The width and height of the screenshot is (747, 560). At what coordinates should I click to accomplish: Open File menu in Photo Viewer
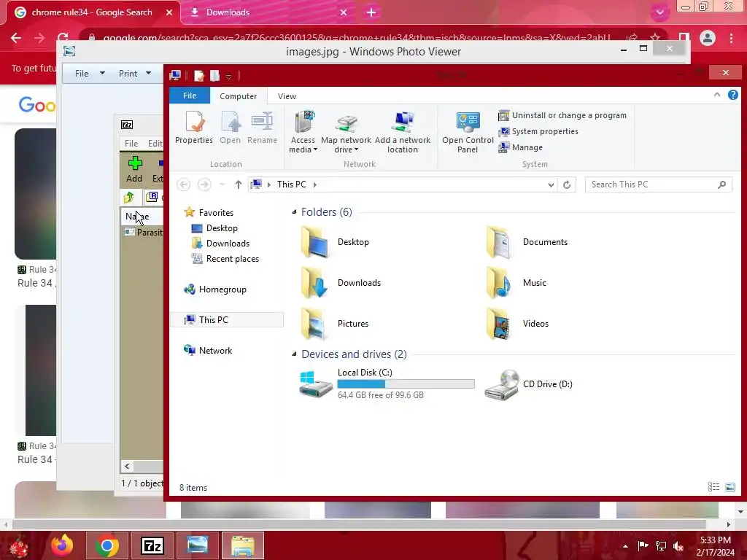pyautogui.click(x=90, y=74)
